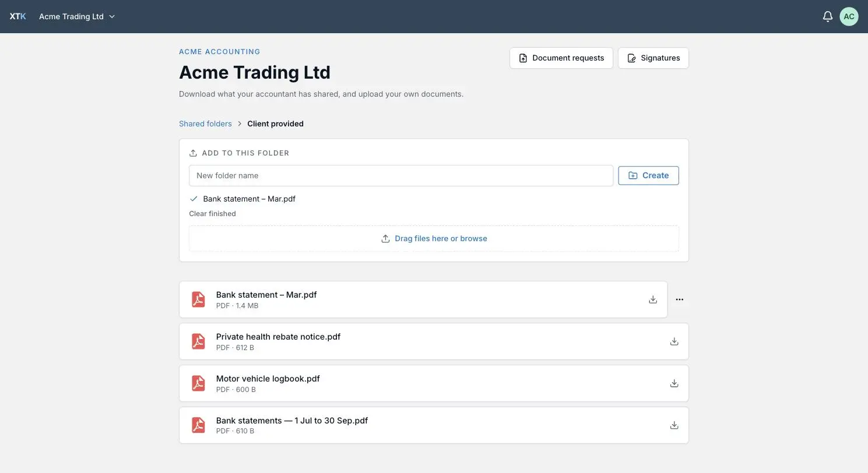Open Bank statement – Mar.pdf file name in list
Screen dimensions: 868x473
point(266,295)
